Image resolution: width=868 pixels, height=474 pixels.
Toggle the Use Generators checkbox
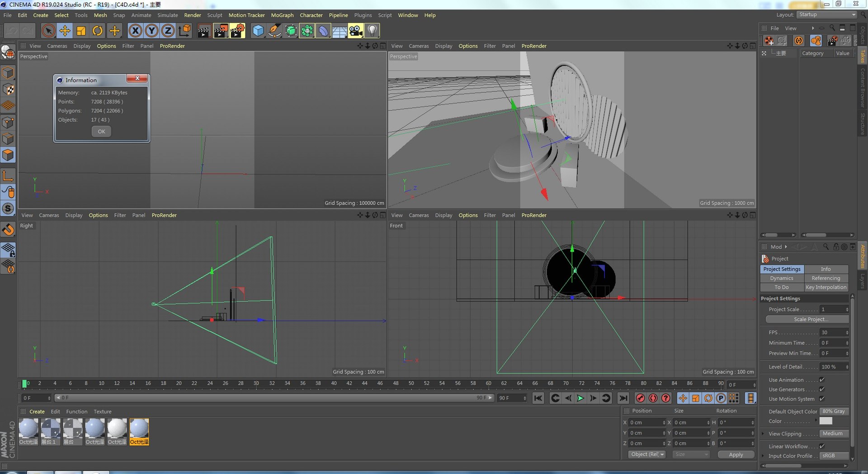(x=822, y=389)
